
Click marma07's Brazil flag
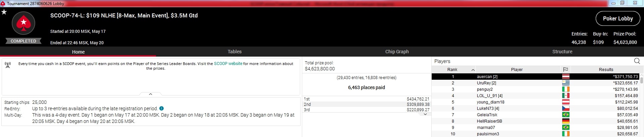[566, 128]
